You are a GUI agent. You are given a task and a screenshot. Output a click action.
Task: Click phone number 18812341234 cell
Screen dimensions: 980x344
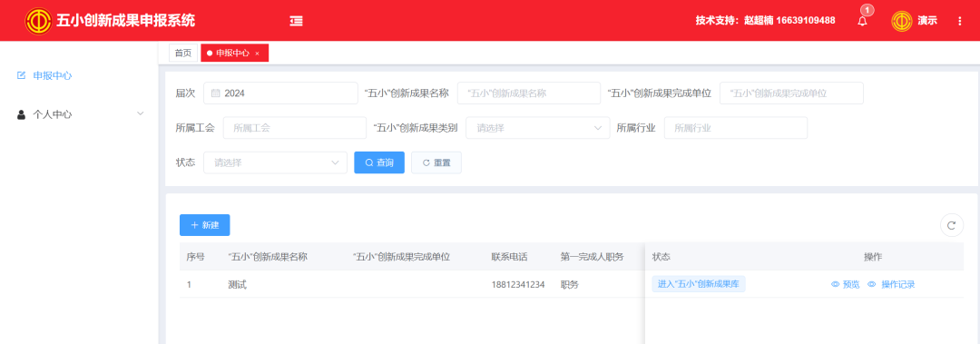pos(518,285)
